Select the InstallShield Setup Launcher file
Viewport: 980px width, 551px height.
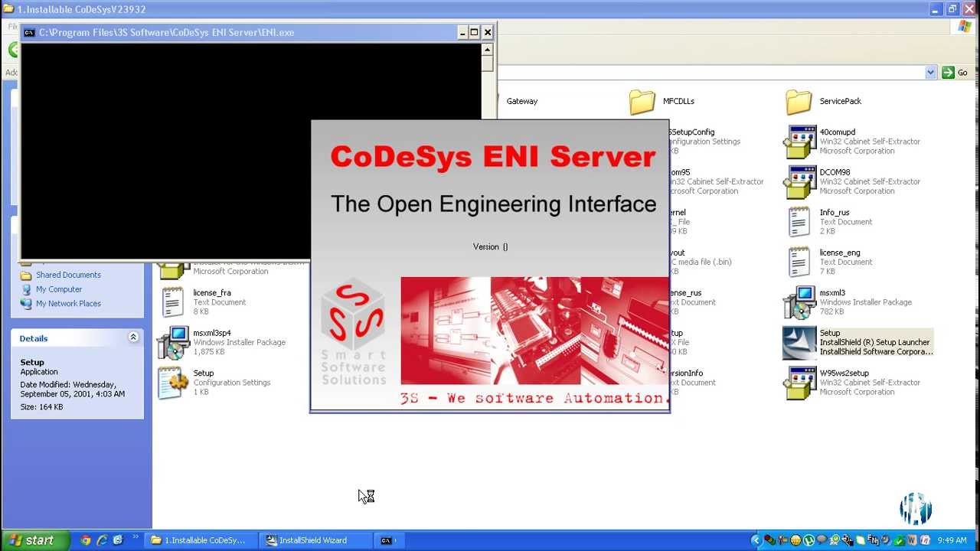(x=857, y=342)
